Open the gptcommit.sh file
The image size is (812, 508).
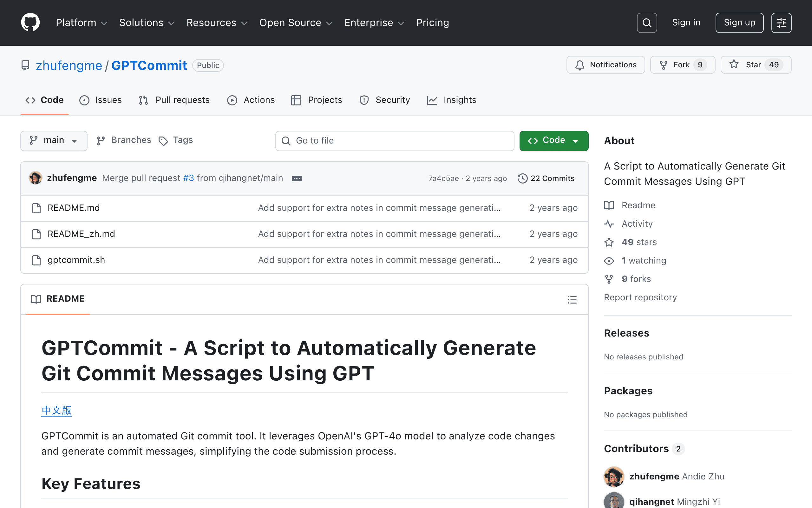76,260
